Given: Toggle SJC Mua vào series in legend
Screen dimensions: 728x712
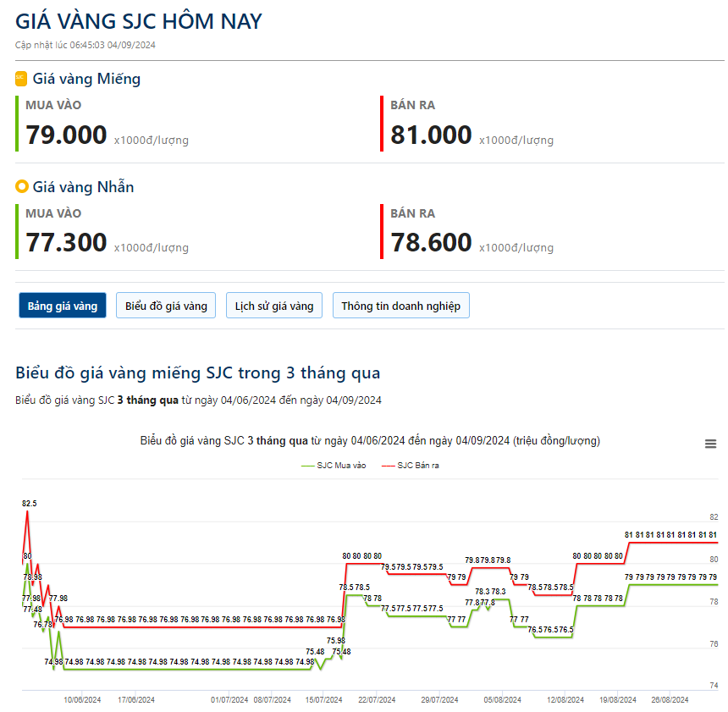Looking at the screenshot, I should coord(334,466).
